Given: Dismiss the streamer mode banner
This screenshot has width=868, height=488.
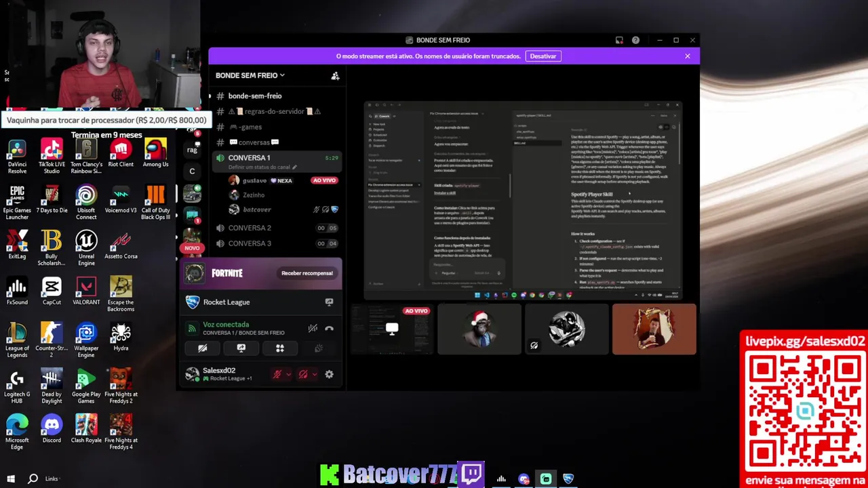Looking at the screenshot, I should tap(688, 56).
